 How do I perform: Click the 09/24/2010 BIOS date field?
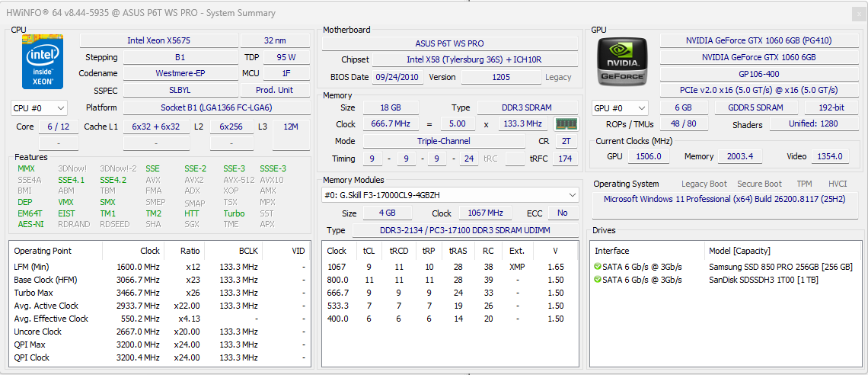pyautogui.click(x=397, y=77)
